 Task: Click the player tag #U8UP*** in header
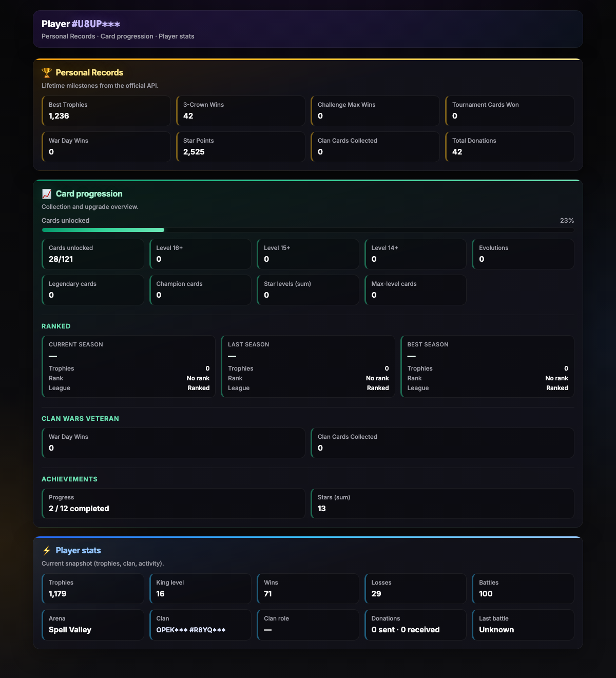(96, 24)
